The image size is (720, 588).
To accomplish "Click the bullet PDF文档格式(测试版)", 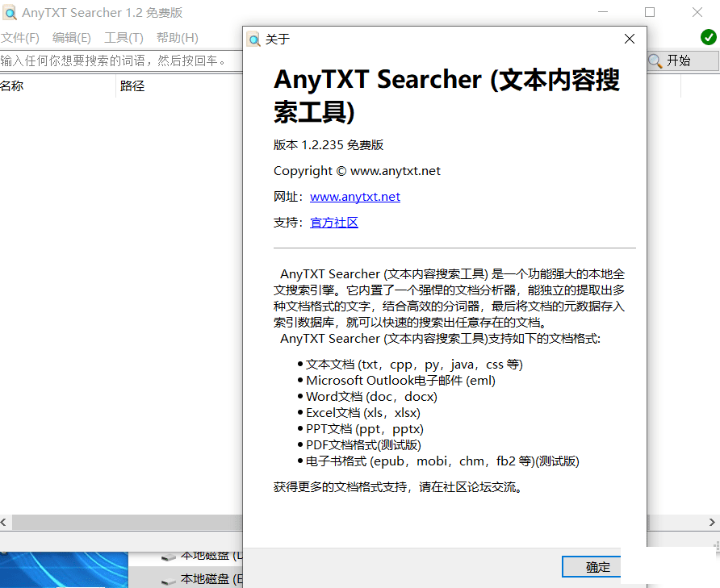I will click(x=359, y=444).
